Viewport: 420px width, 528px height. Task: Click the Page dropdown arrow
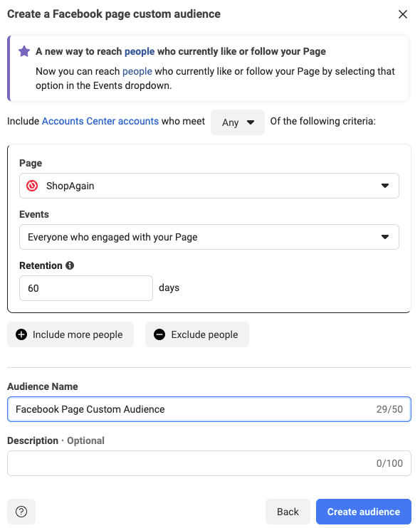tap(385, 186)
